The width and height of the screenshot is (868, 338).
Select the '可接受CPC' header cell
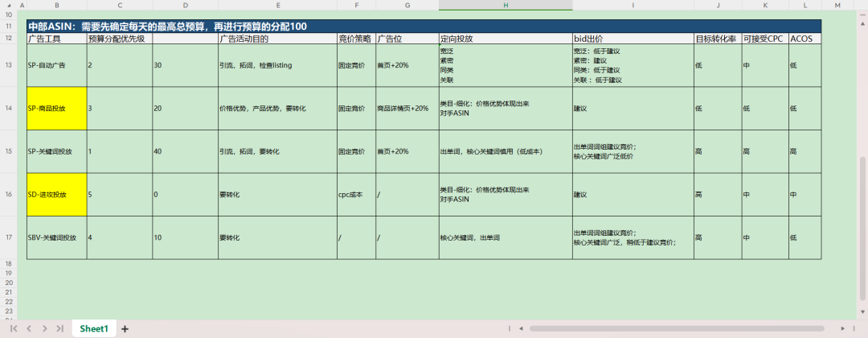click(765, 39)
